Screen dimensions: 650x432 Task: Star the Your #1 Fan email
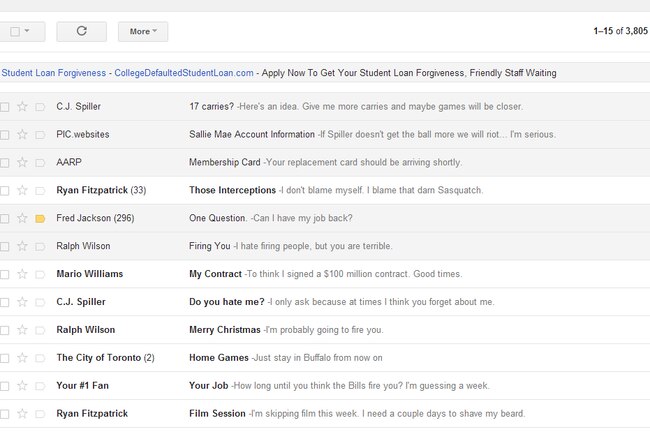pos(22,386)
